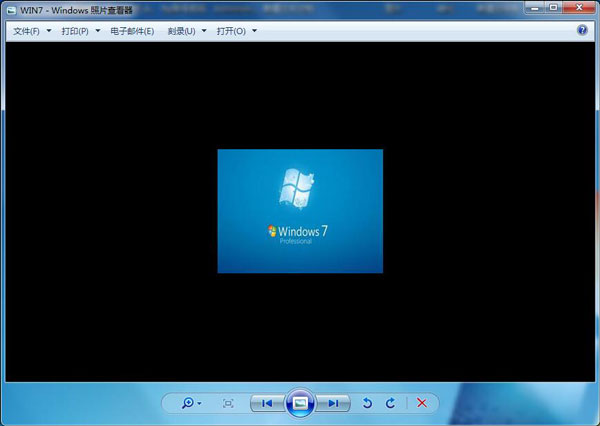Viewport: 600px width, 426px height.
Task: Open the zoom magnifier control
Action: [189, 403]
